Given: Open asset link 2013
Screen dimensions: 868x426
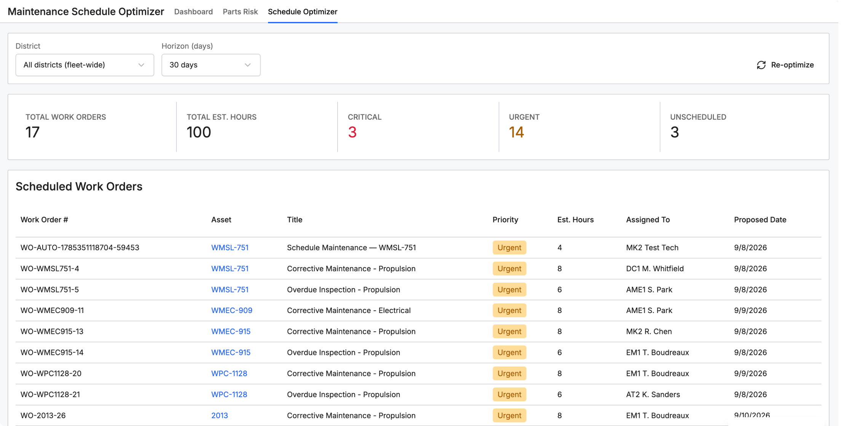Looking at the screenshot, I should point(220,415).
